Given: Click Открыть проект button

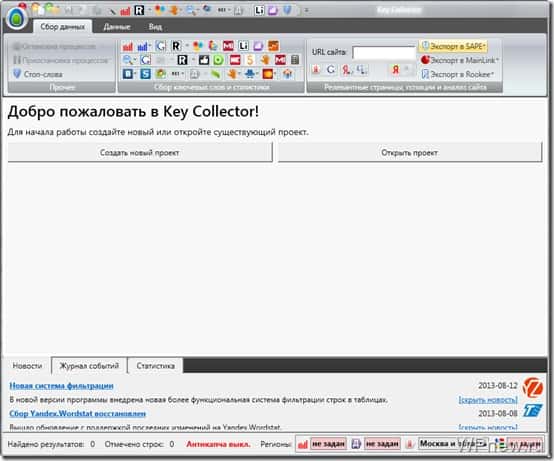Looking at the screenshot, I should click(x=410, y=153).
